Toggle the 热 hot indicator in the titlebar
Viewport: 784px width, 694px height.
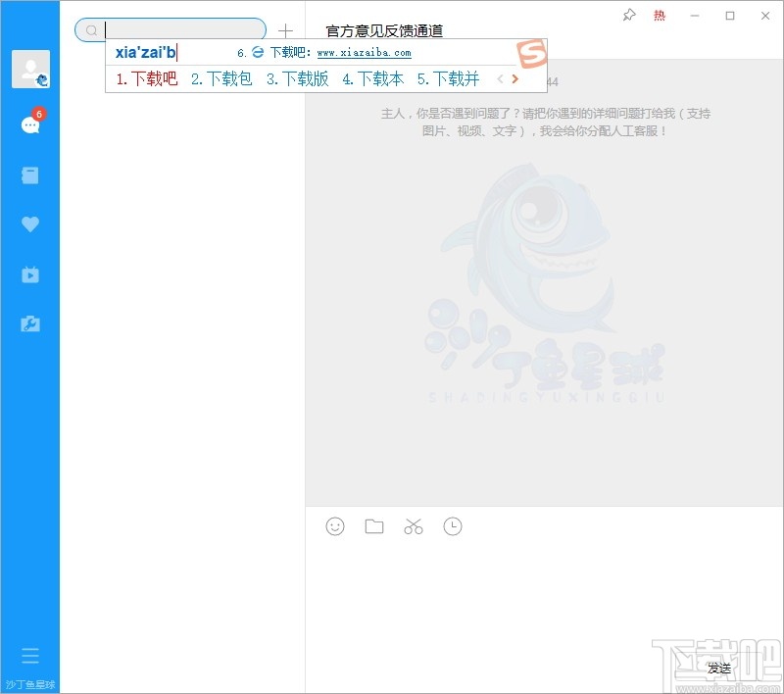pyautogui.click(x=660, y=16)
